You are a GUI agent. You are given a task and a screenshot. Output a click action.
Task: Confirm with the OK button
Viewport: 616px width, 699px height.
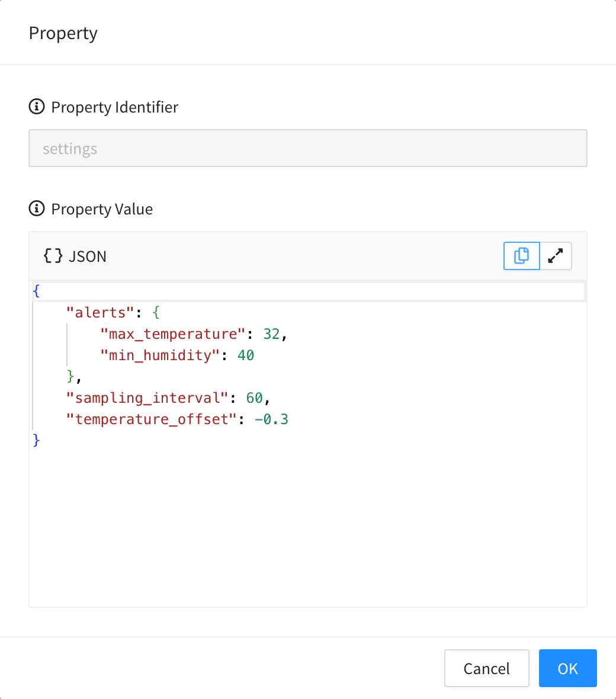[x=567, y=668]
